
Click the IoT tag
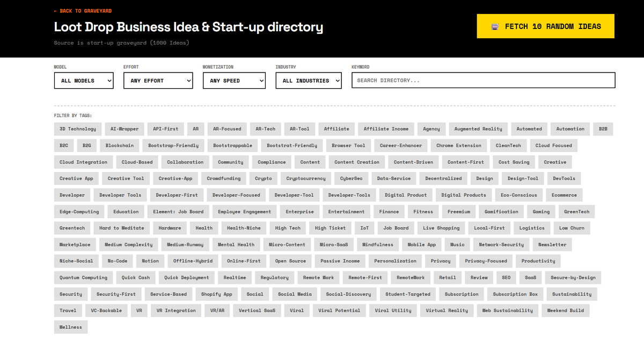pyautogui.click(x=364, y=228)
